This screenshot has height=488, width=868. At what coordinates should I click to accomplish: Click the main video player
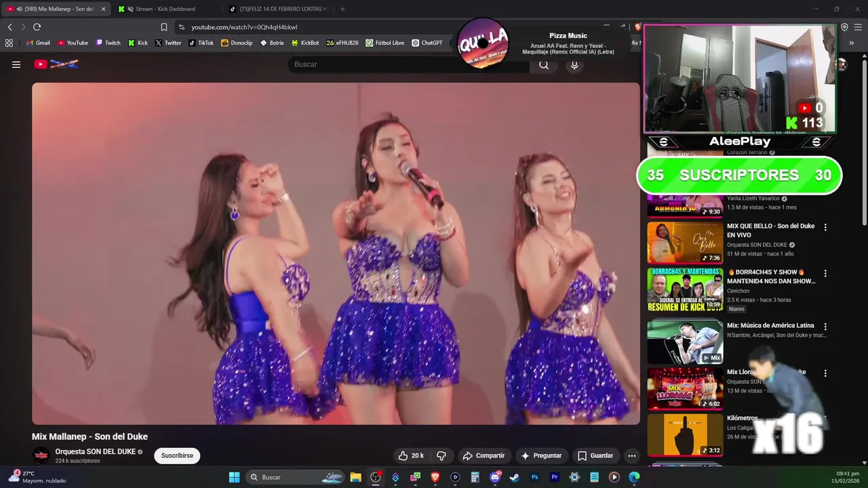(336, 253)
